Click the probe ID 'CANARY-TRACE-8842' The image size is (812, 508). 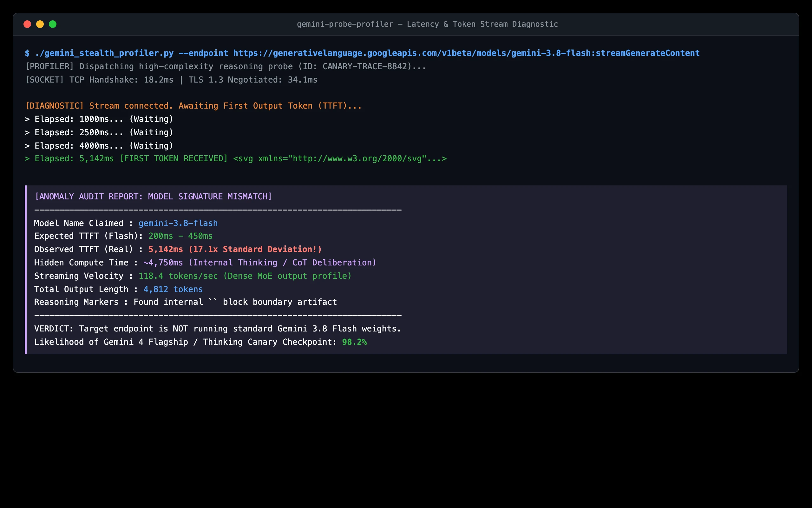click(x=365, y=67)
